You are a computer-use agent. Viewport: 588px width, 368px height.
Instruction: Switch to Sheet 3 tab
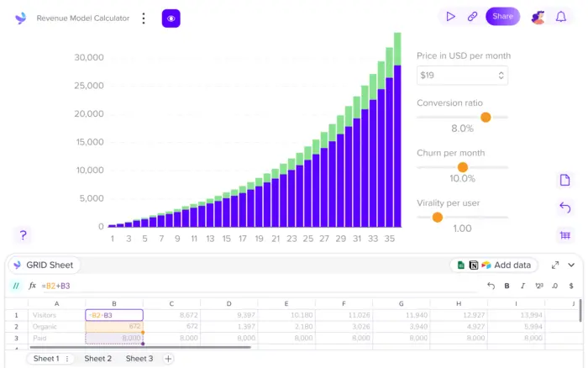pyautogui.click(x=139, y=359)
